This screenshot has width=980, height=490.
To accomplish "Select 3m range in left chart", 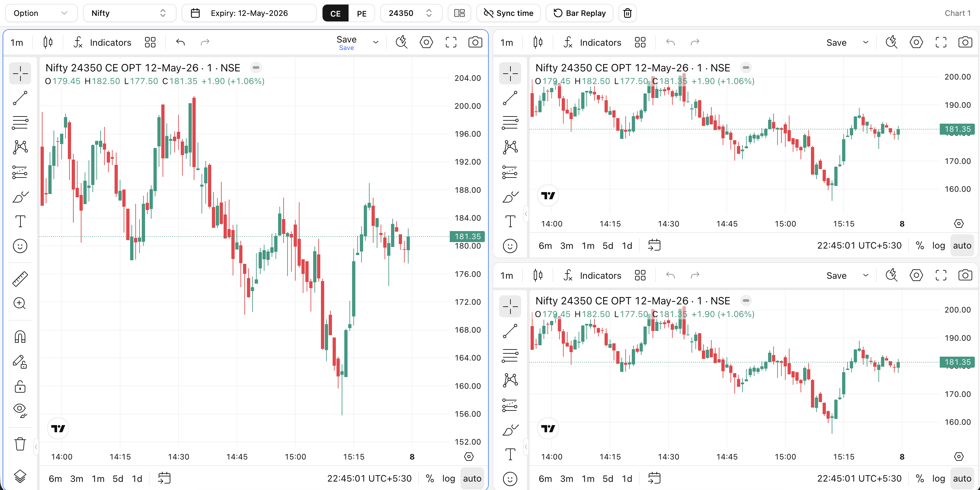I will [x=77, y=479].
